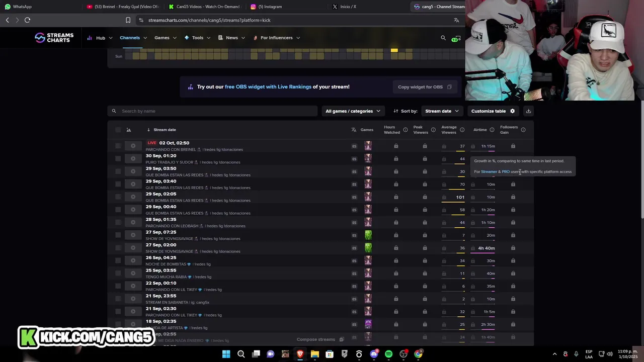Viewport: 644px width, 362px height.
Task: Click the taskbar clock showing 11:09 p. m.
Action: click(627, 354)
